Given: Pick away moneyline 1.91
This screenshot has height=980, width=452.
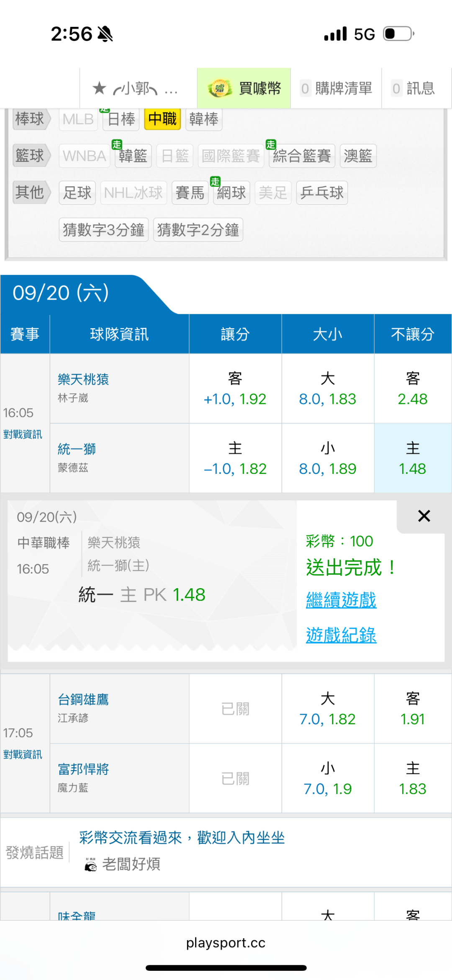Looking at the screenshot, I should click(x=413, y=709).
